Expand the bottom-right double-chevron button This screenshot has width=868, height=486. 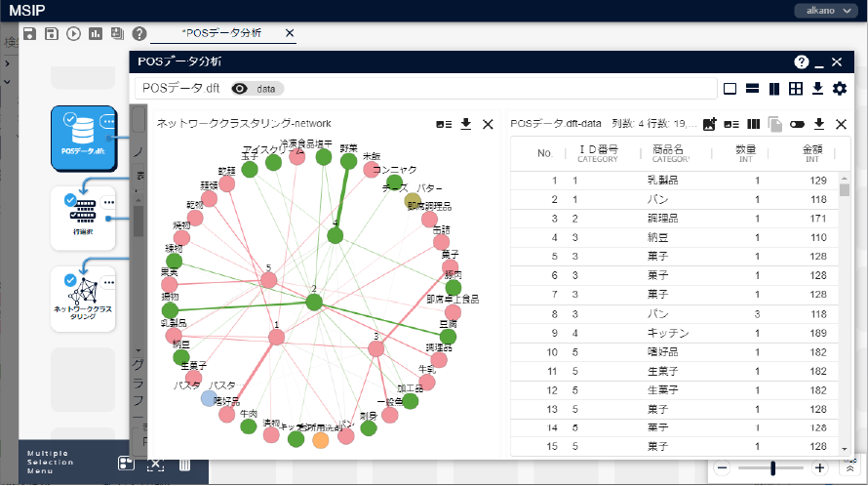pos(849,469)
